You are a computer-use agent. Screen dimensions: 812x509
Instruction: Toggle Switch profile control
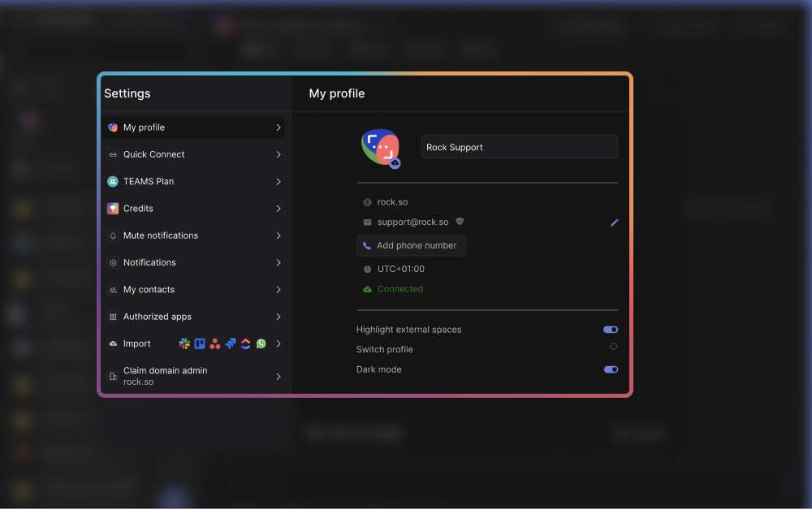(613, 346)
